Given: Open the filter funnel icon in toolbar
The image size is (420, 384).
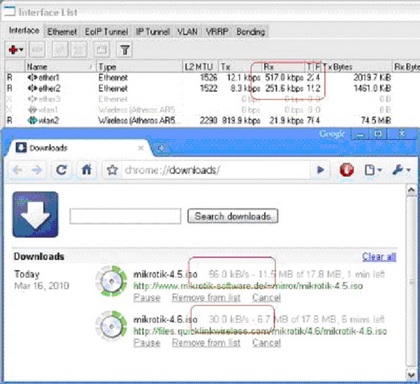Looking at the screenshot, I should [x=125, y=50].
